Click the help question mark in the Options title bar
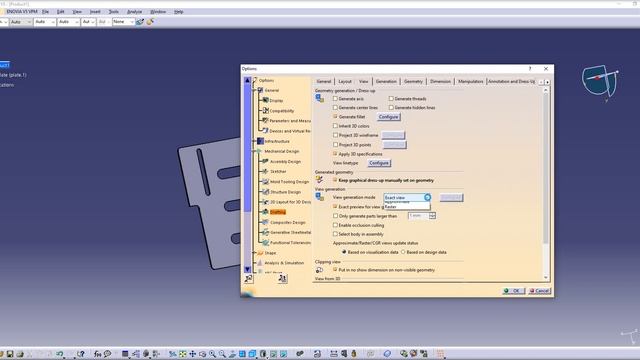640x360 pixels. tap(530, 69)
